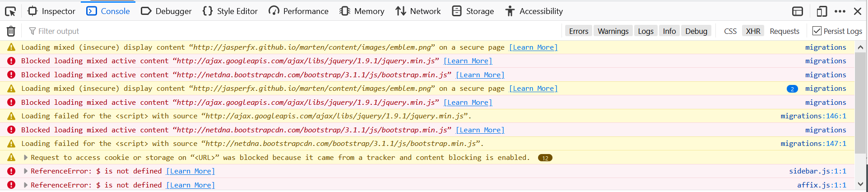
Task: Toggle the Persist Logs checkbox
Action: 817,31
